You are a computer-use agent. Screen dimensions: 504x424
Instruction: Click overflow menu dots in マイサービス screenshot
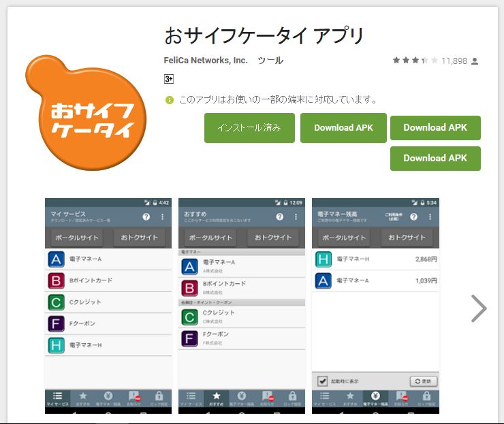tap(162, 217)
